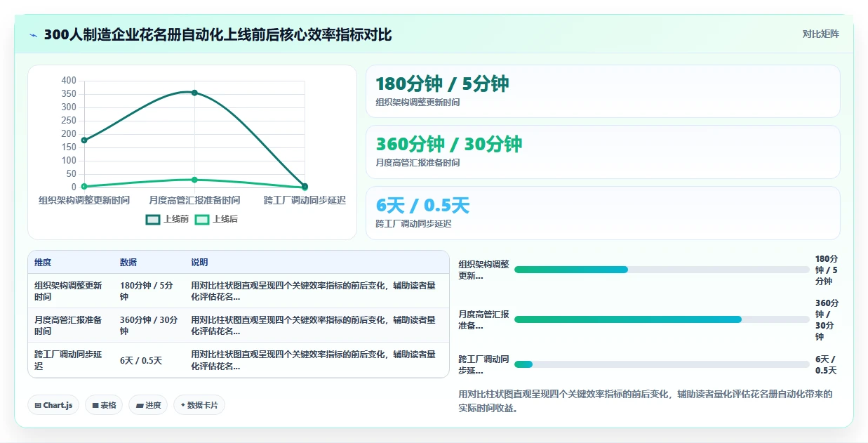Click the x-axis label 组织架构调整更新时间
The width and height of the screenshot is (868, 443).
pyautogui.click(x=84, y=201)
